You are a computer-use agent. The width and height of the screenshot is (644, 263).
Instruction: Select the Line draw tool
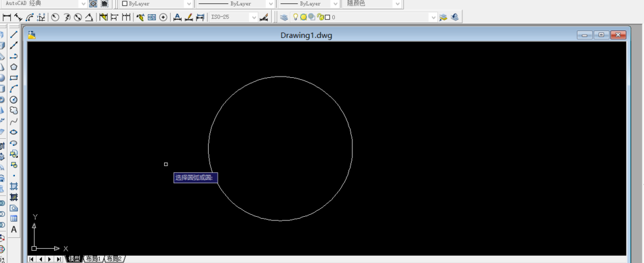click(x=14, y=35)
